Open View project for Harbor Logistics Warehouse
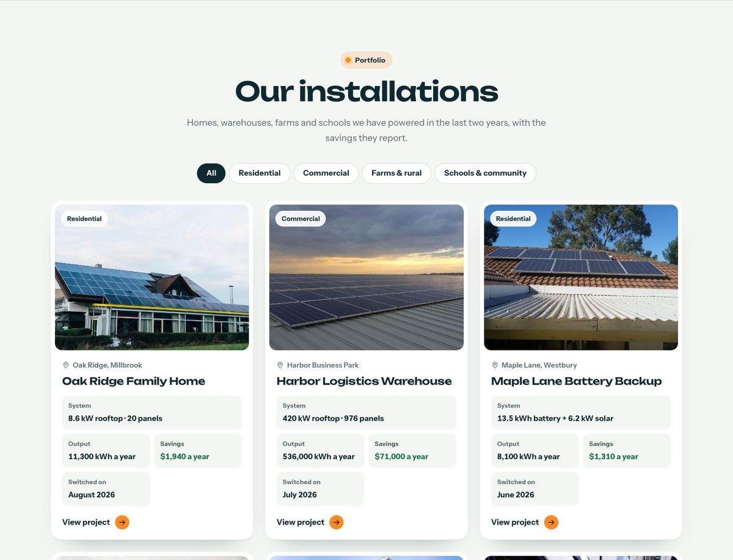 (x=310, y=522)
